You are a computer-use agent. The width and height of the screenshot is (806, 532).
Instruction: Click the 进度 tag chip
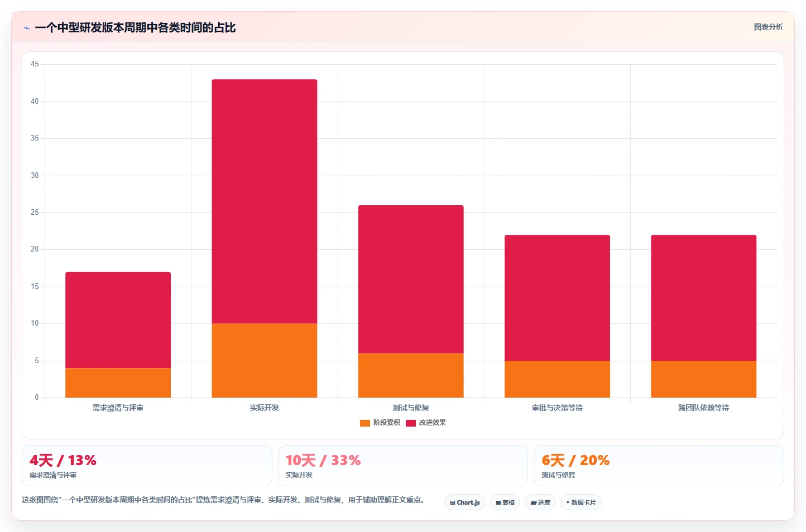click(x=540, y=502)
